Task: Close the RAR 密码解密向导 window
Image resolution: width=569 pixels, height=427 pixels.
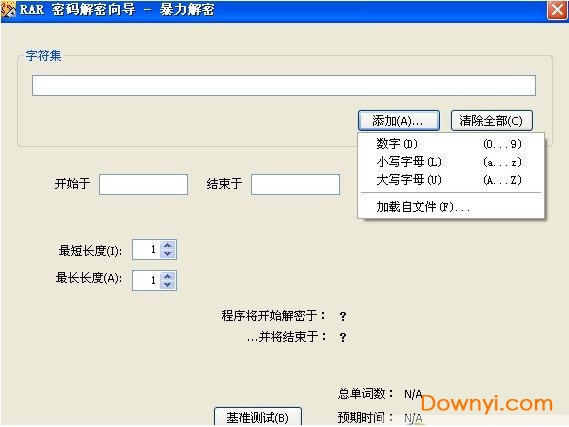Action: tap(557, 10)
